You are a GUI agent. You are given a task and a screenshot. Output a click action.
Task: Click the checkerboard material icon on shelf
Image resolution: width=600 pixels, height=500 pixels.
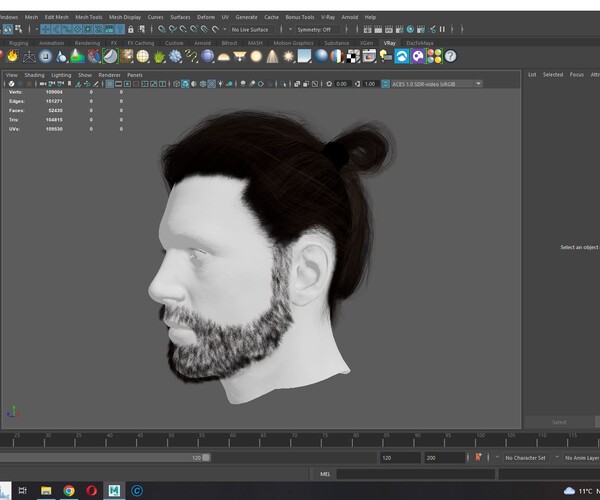353,56
